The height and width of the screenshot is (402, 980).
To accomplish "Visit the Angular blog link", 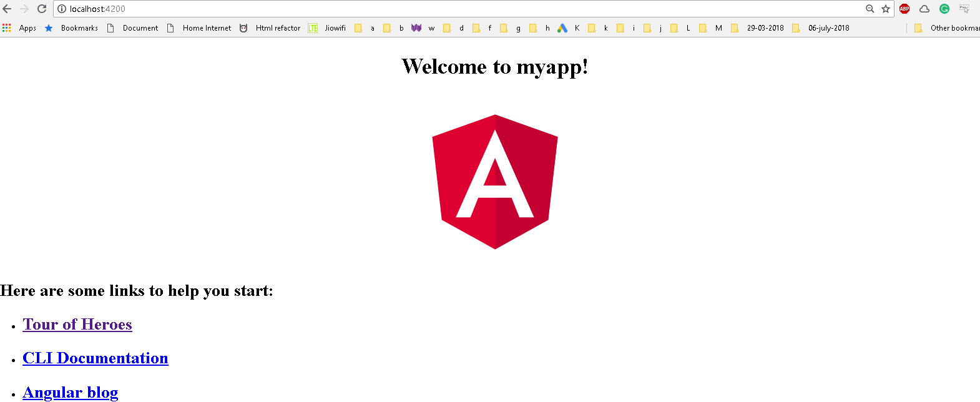I will click(71, 392).
